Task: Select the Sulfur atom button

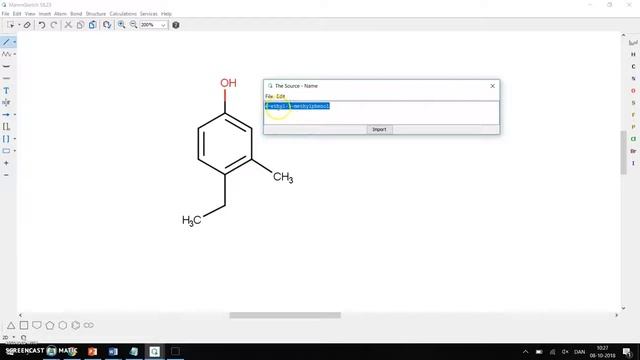Action: 633,103
